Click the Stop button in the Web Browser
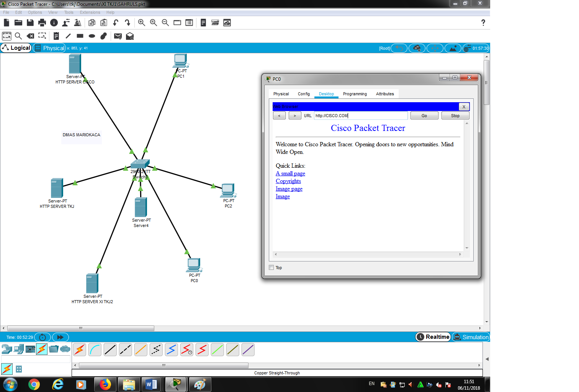The height and width of the screenshot is (392, 579). pyautogui.click(x=455, y=116)
